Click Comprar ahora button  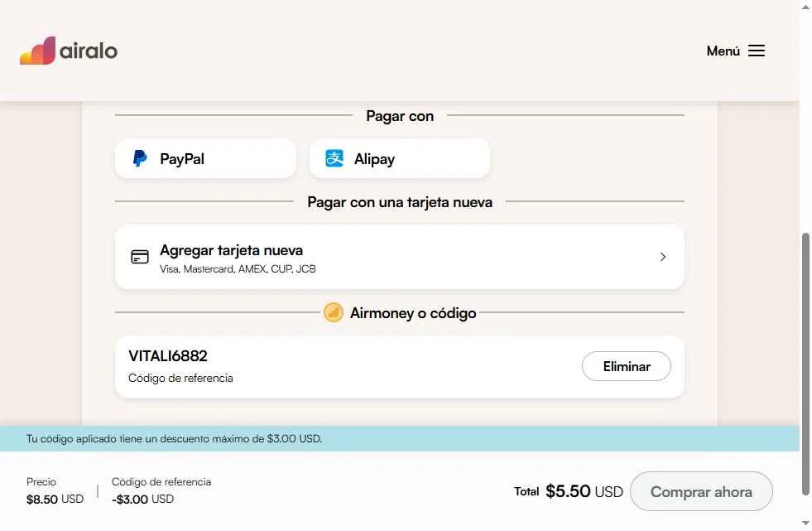[x=701, y=491]
